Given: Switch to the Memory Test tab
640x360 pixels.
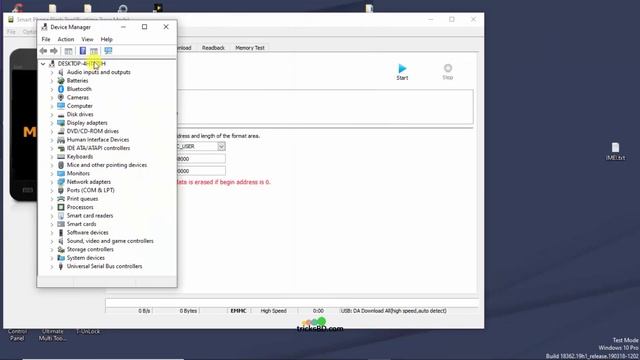Looking at the screenshot, I should [x=250, y=48].
